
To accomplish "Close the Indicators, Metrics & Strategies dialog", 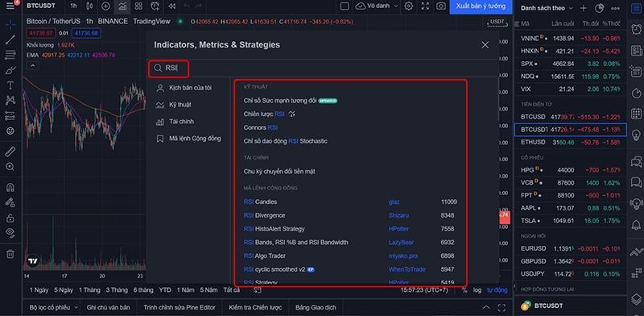I will pyautogui.click(x=485, y=45).
